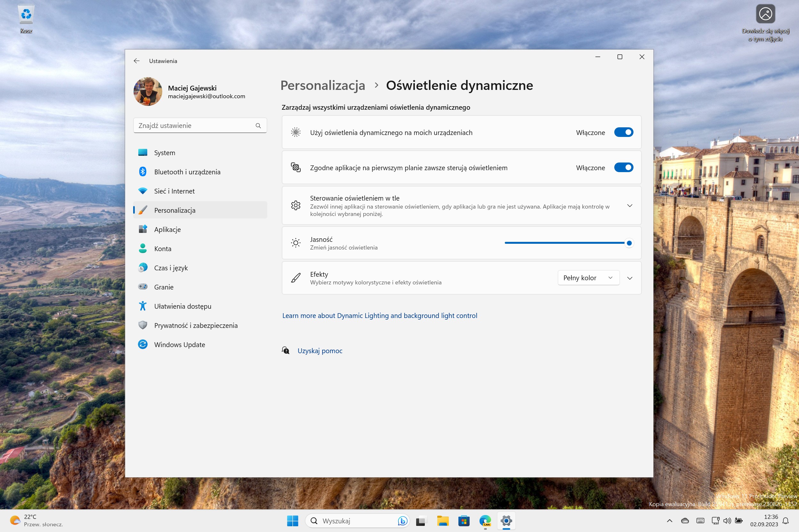Open Aplikacje settings category

point(200,230)
